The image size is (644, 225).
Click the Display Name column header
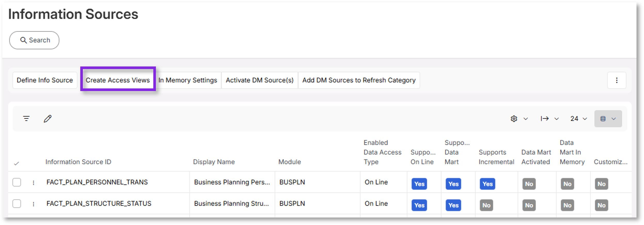click(x=214, y=162)
